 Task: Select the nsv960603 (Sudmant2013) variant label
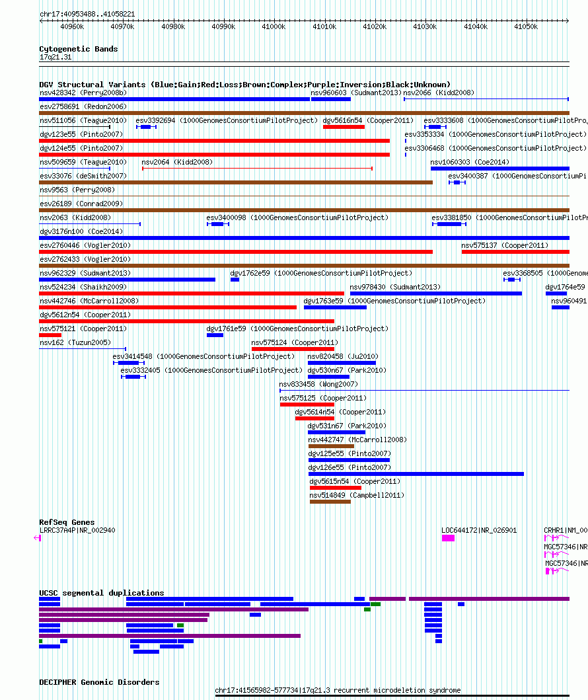356,93
